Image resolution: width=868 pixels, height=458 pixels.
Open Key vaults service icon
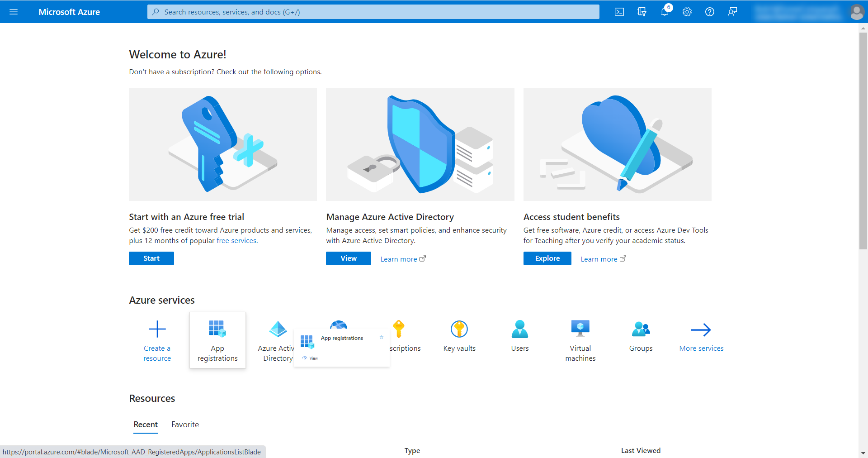coord(459,329)
